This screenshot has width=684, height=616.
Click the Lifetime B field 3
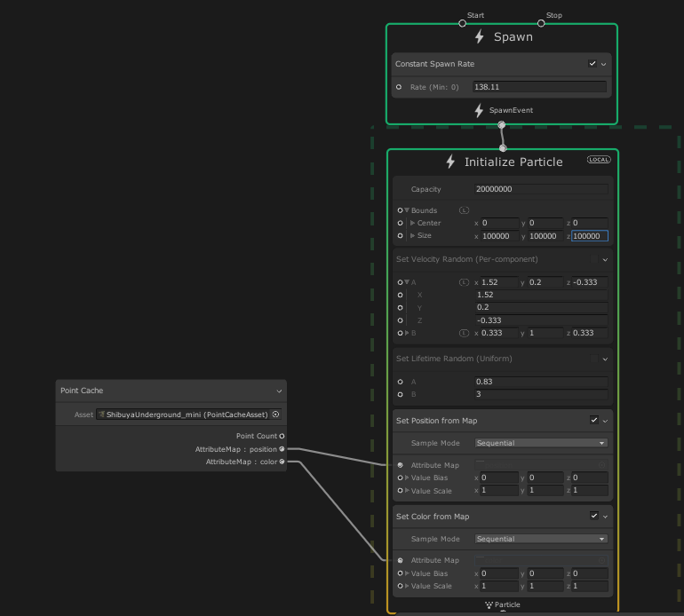541,394
